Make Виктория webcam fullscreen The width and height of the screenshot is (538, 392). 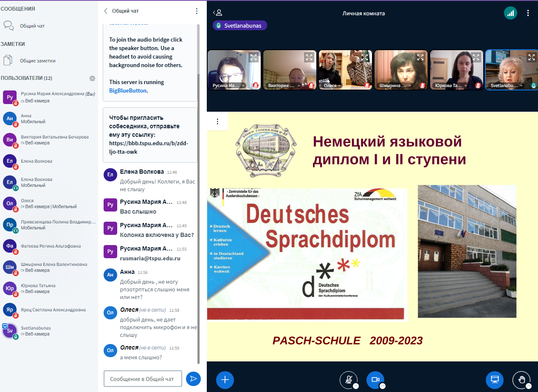point(309,57)
